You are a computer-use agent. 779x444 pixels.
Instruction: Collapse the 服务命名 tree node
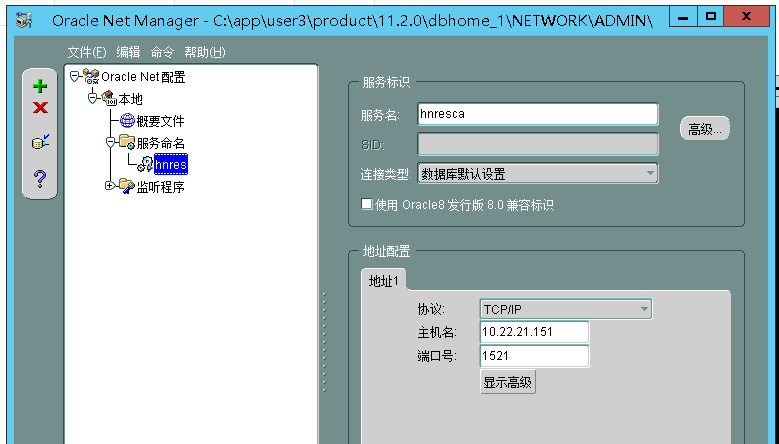(110, 143)
